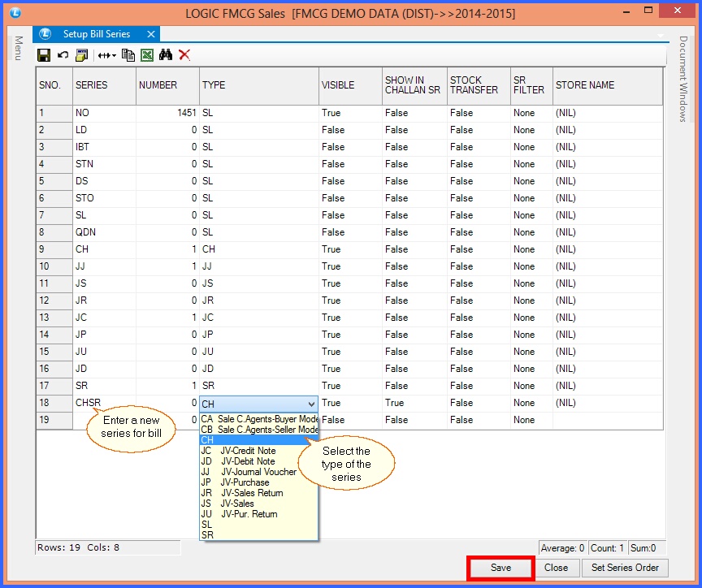
Task: Click the (NIL) store name for series DS
Action: coord(608,181)
